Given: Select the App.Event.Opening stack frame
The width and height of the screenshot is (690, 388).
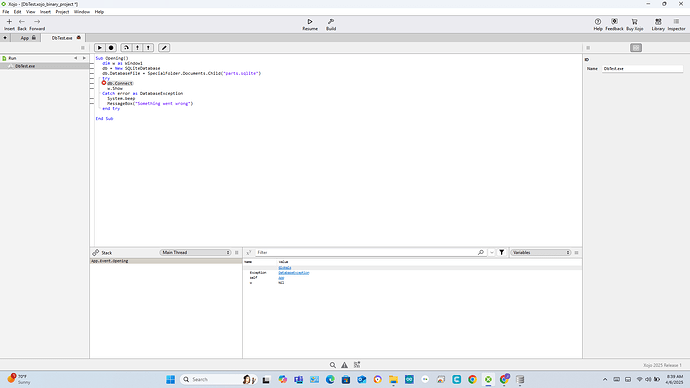Looking at the screenshot, I should click(166, 261).
